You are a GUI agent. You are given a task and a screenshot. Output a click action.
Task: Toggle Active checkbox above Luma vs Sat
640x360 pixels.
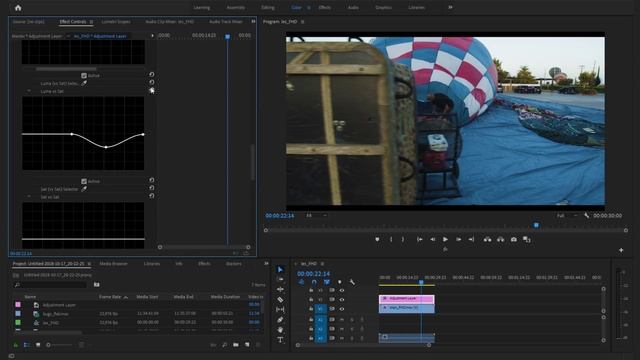pyautogui.click(x=84, y=76)
